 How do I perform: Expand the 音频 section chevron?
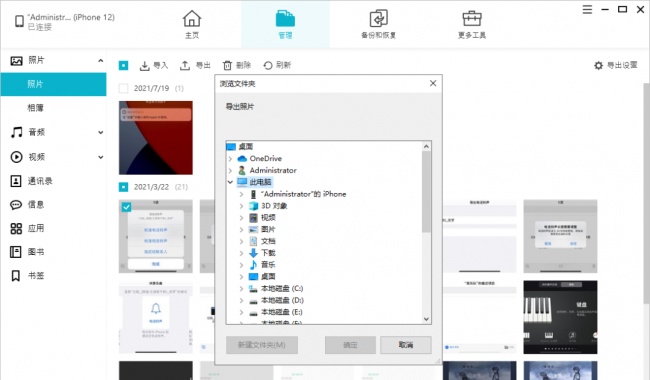[101, 133]
